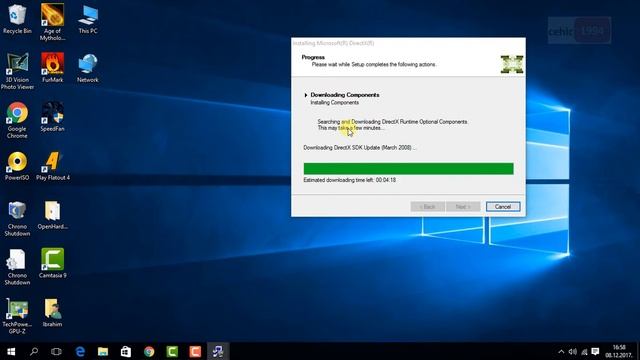Open the volume control in tray

[x=573, y=351]
